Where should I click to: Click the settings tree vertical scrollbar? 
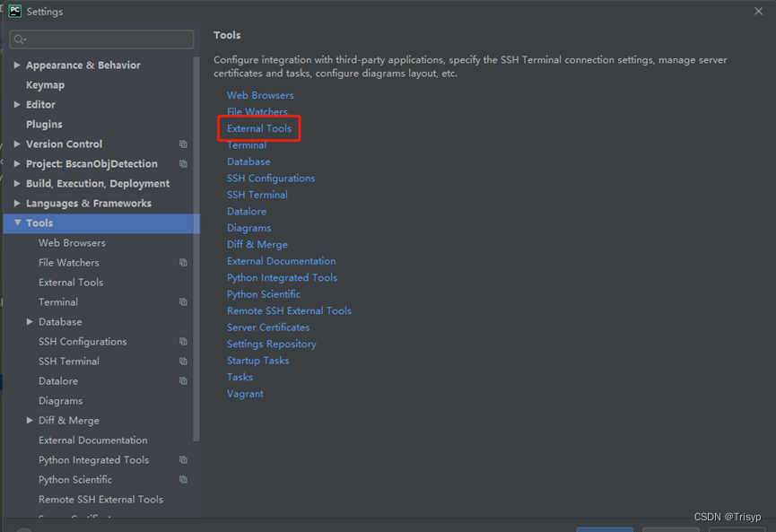tap(196, 249)
